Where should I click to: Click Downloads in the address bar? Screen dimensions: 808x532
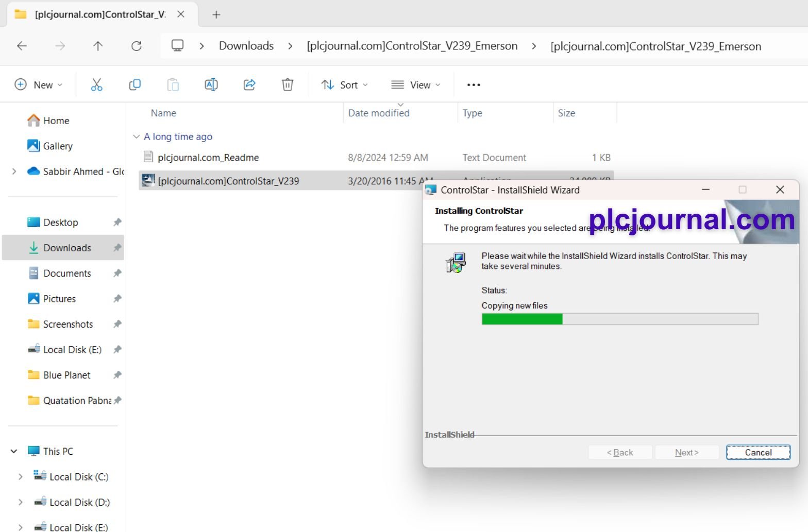246,46
